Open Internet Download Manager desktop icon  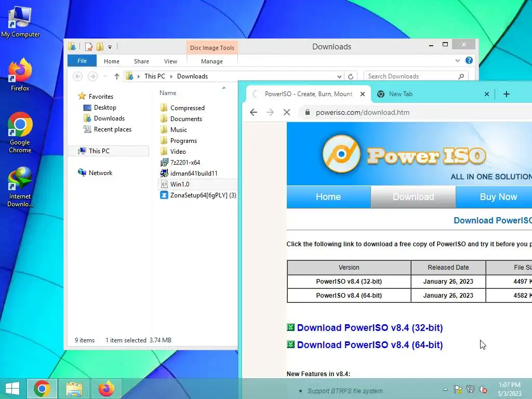click(x=20, y=187)
